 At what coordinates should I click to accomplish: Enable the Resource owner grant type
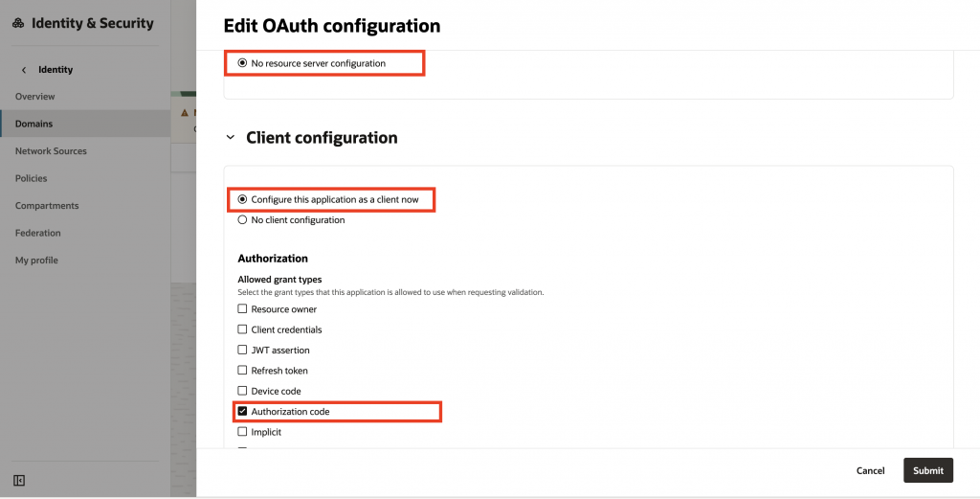tap(242, 309)
